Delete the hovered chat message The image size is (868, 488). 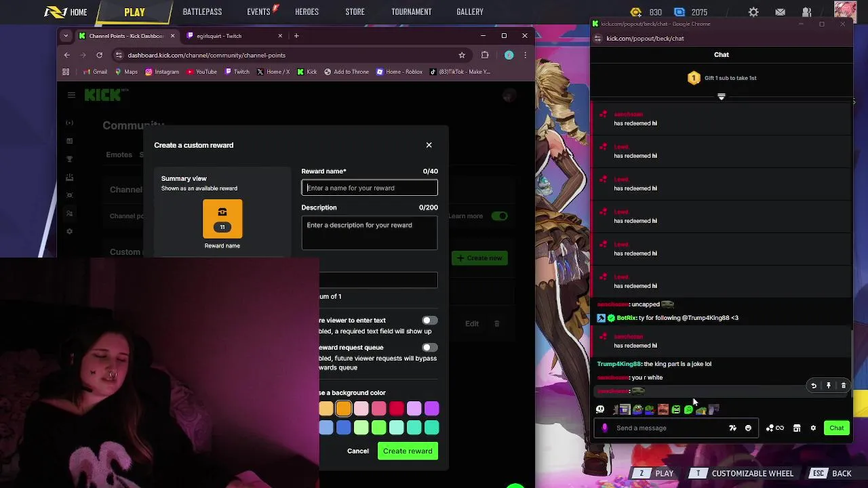(844, 386)
